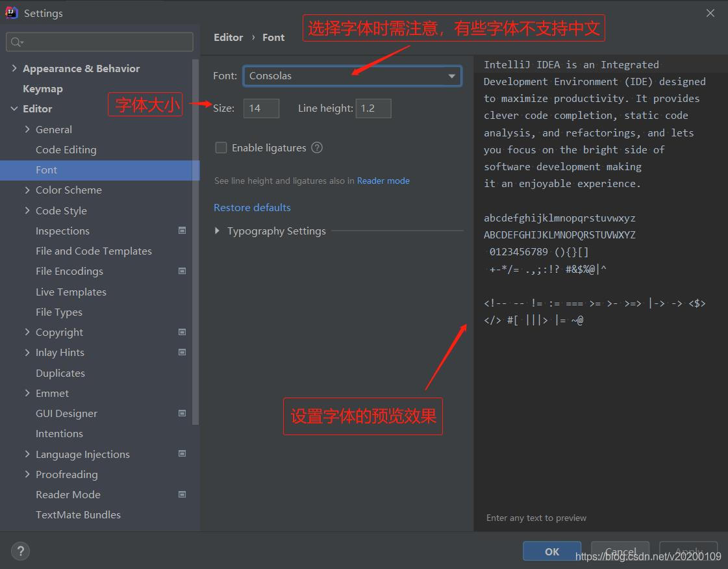This screenshot has height=569, width=728.
Task: Click the Reader mode link
Action: [x=383, y=181]
